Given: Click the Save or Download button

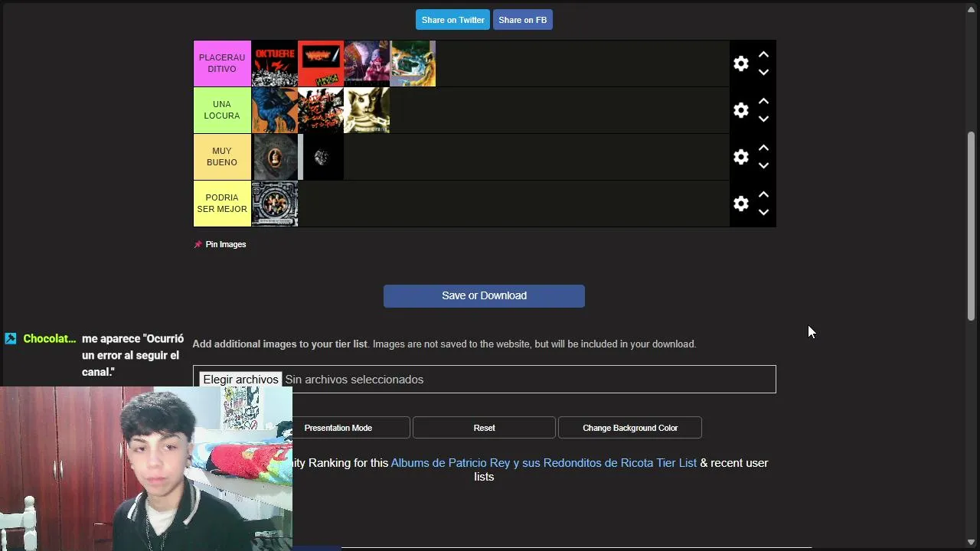Looking at the screenshot, I should pos(484,296).
